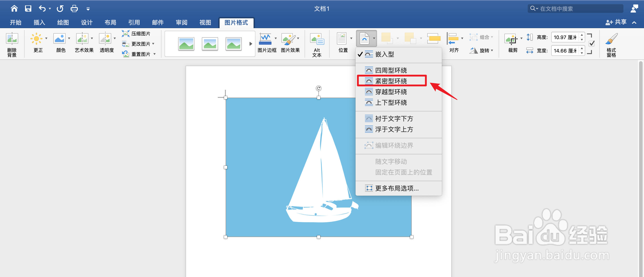The image size is (644, 277).
Task: Click the Save icon in title bar
Action: 28,8
